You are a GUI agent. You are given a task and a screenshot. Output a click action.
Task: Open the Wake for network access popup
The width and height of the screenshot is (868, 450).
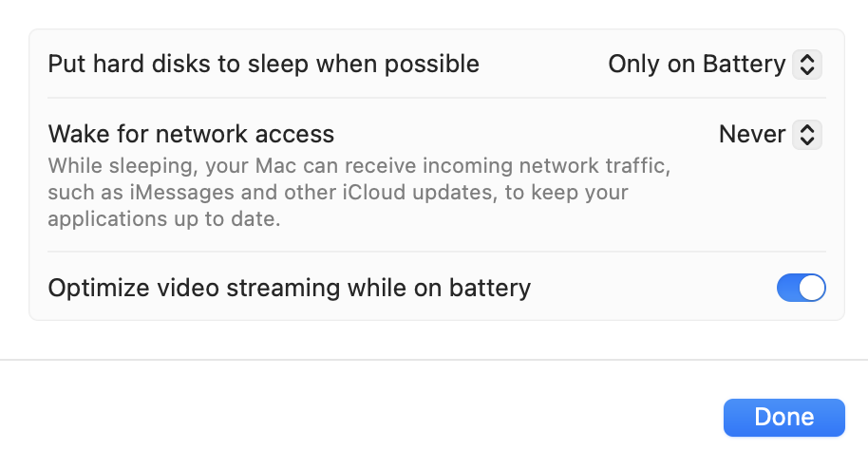769,135
